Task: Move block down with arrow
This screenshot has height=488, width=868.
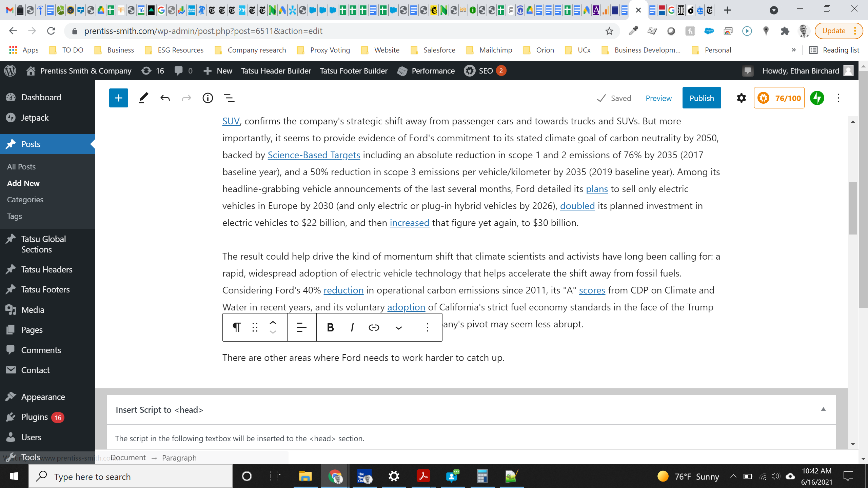Action: [273, 332]
